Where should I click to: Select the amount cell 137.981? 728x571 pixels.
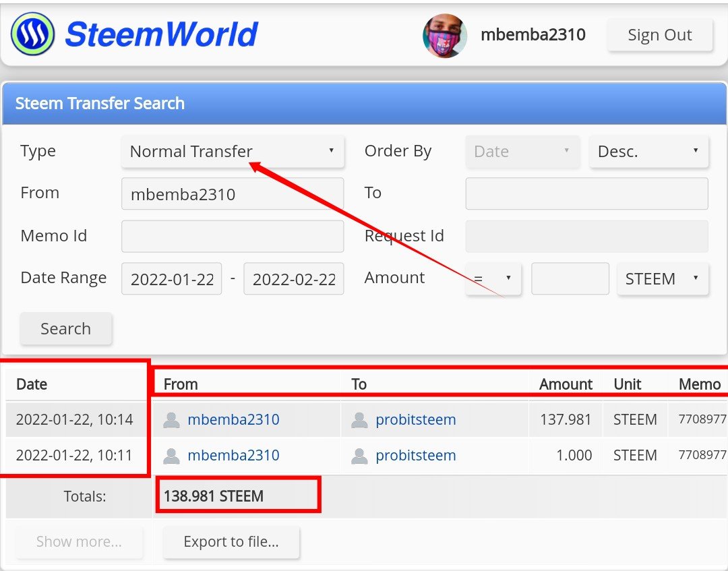tap(566, 420)
